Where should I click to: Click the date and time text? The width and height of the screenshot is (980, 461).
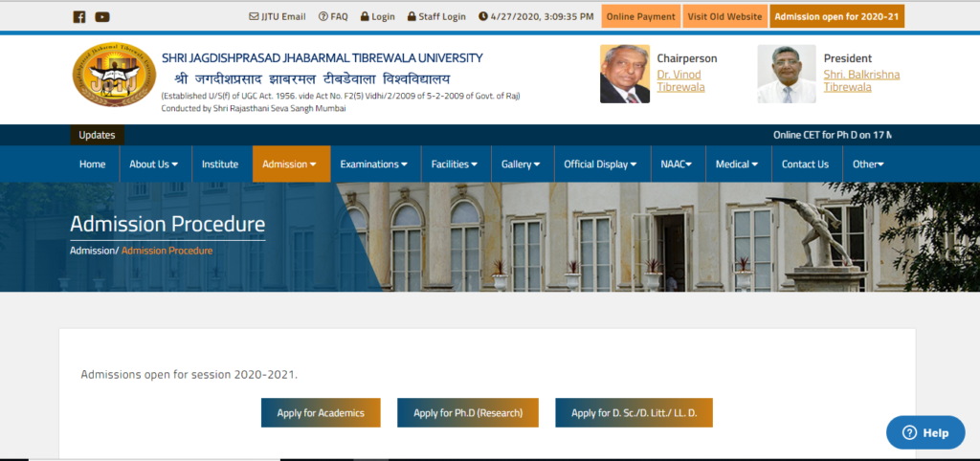pyautogui.click(x=542, y=17)
